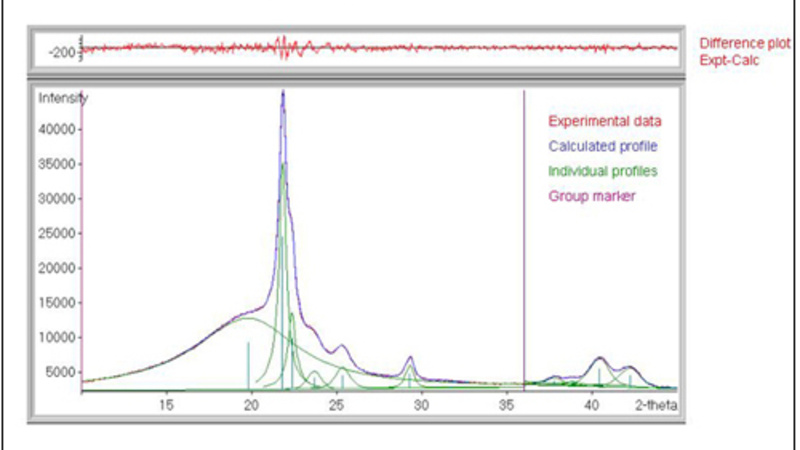Click the '2-theta' axis label
Image resolution: width=800 pixels, height=450 pixels.
click(x=656, y=406)
